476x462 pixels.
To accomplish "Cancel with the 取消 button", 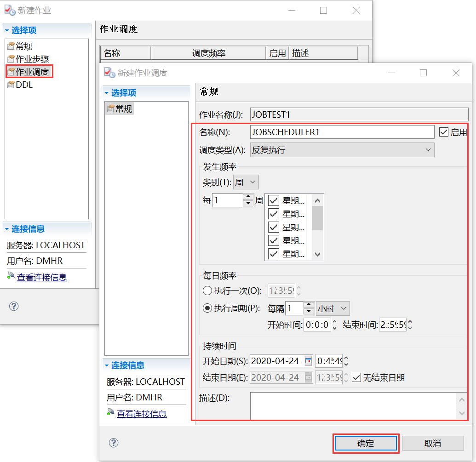I will [x=433, y=443].
